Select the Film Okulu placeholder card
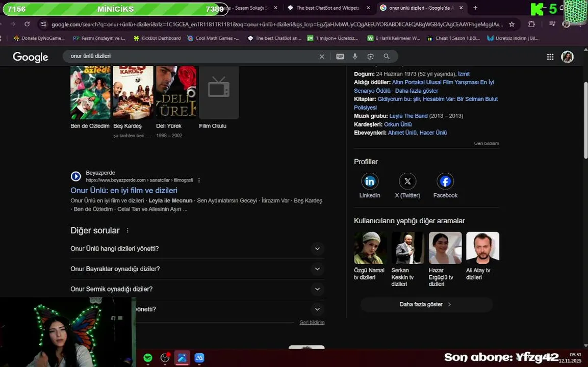This screenshot has height=367, width=588. click(x=219, y=93)
